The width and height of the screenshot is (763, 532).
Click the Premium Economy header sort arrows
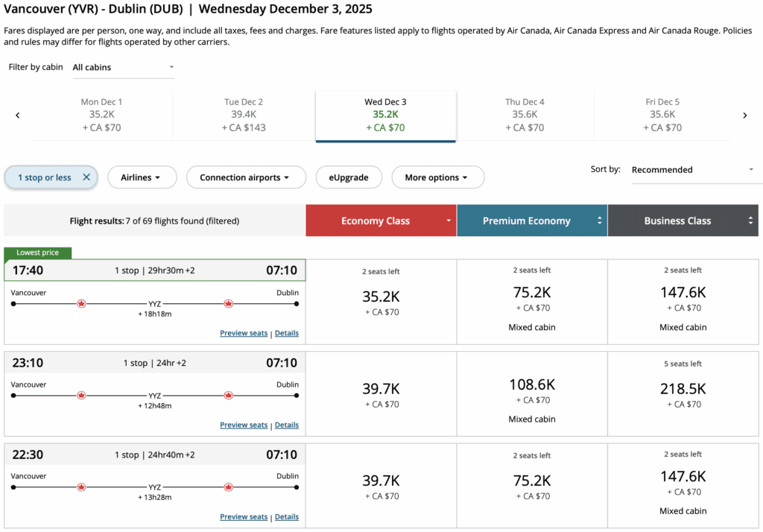click(x=599, y=221)
